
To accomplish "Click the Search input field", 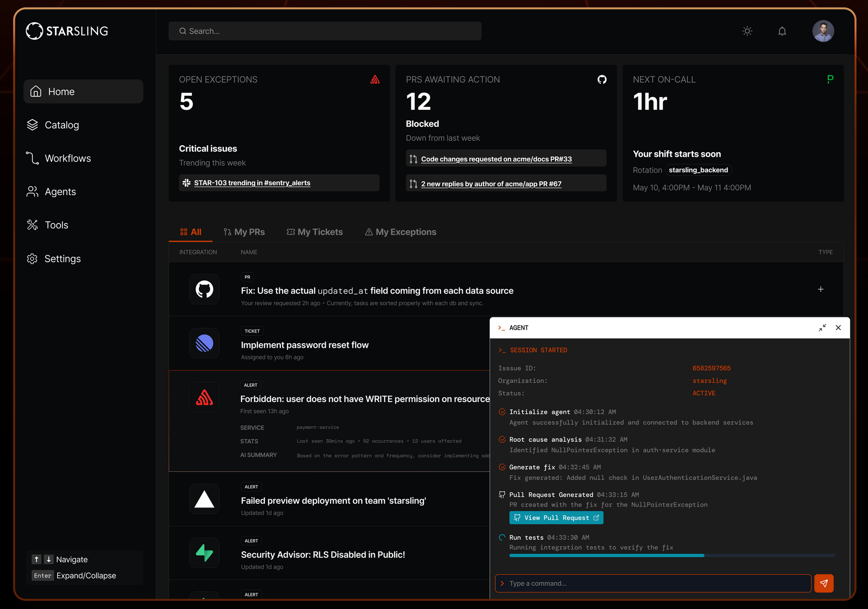I will coord(325,31).
